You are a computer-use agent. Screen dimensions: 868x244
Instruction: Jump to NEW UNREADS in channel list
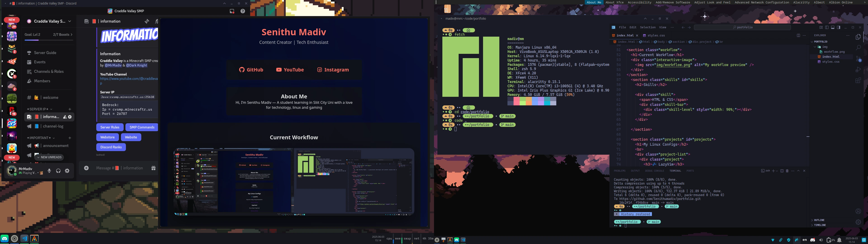(x=49, y=157)
